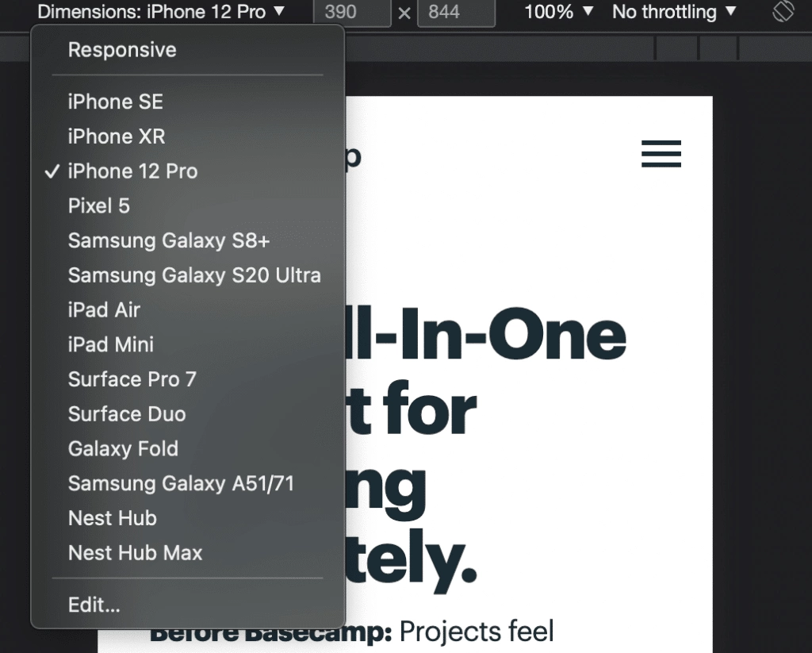Open the 100% zoom level dropdown
812x653 pixels.
coord(557,12)
